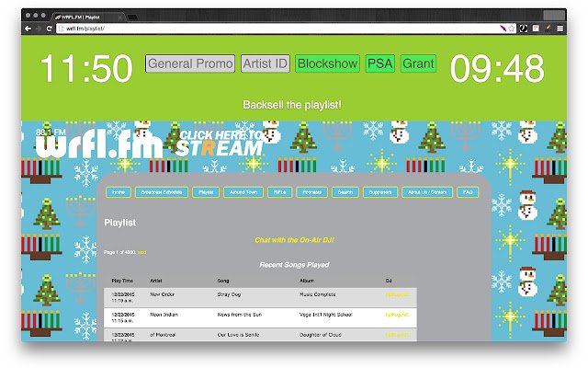Open the Search nav item

(345, 192)
